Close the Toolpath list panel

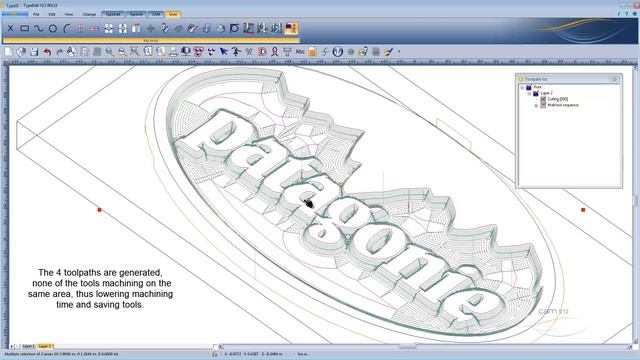click(615, 79)
